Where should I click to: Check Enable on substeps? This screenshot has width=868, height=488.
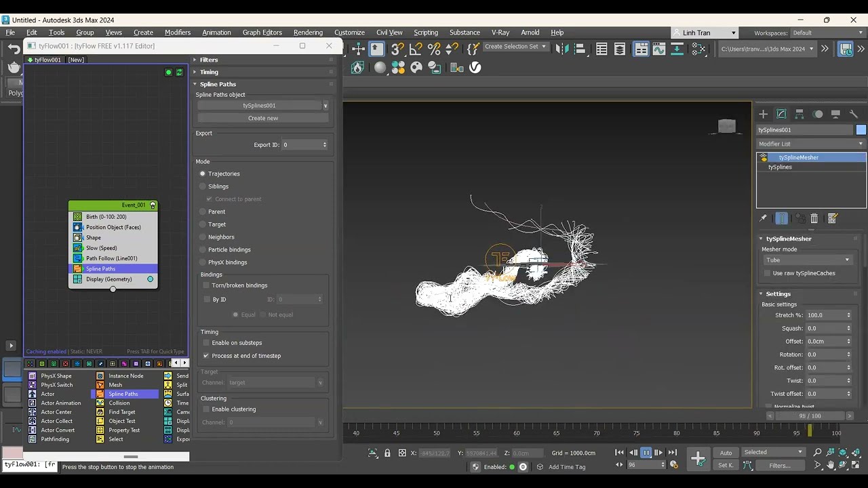click(206, 343)
